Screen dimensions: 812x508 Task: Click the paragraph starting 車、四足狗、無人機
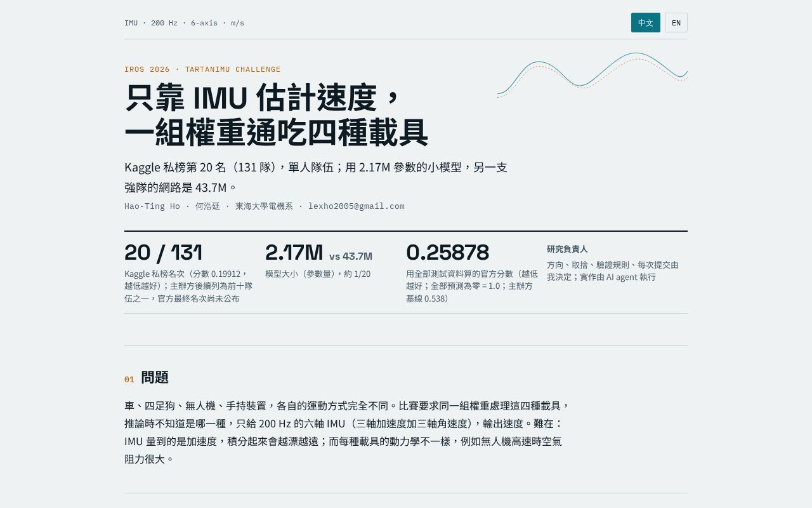click(347, 432)
